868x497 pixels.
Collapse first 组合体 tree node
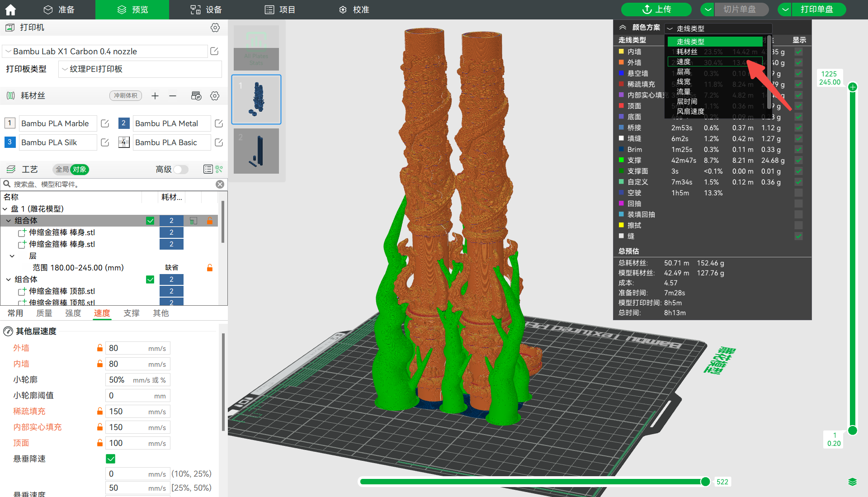[x=9, y=221]
